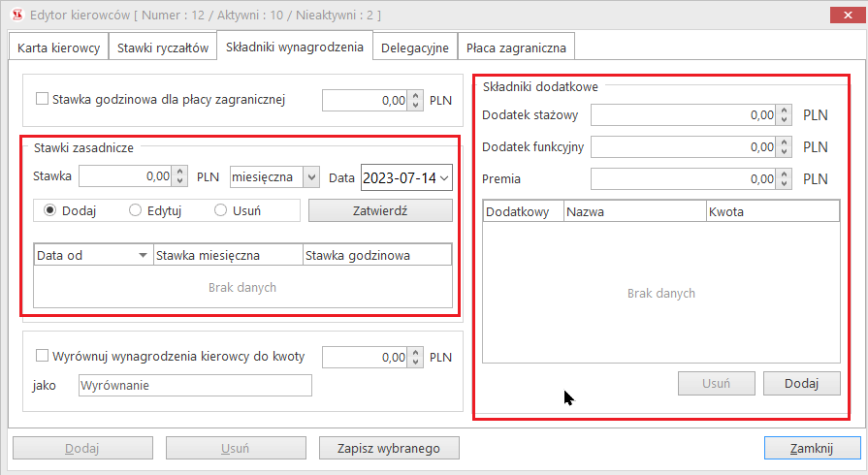Close the Edytor kierowców window
Screen dimensions: 868x475
click(x=848, y=15)
